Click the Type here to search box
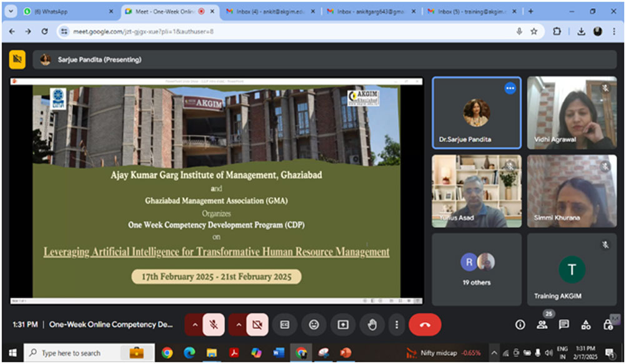626x364 pixels. click(89, 353)
